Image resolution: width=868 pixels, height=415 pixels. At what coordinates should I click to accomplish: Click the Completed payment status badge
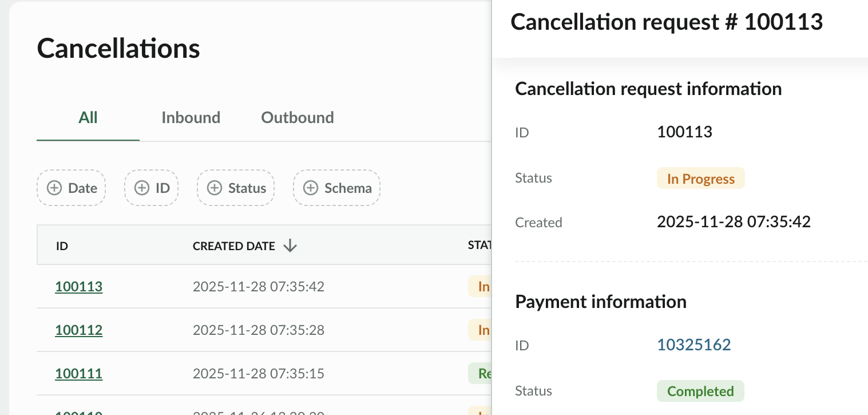[x=700, y=390]
